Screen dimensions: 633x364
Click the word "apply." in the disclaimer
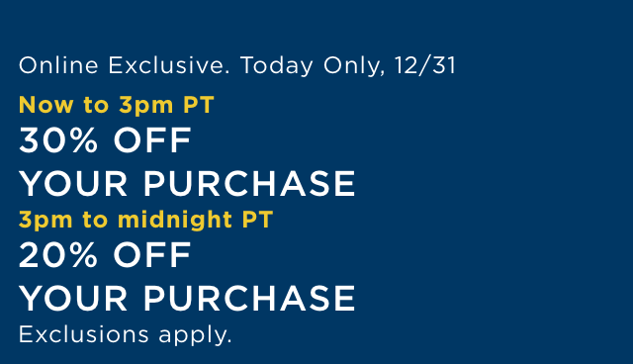click(196, 336)
